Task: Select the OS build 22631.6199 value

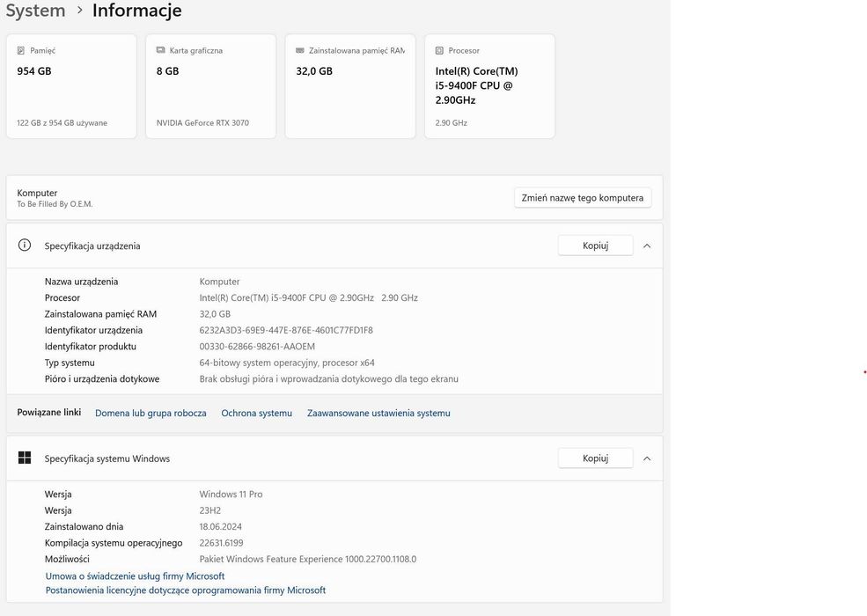Action: pyautogui.click(x=221, y=543)
